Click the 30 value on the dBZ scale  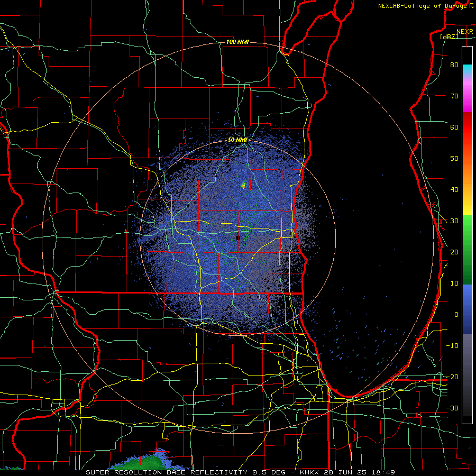(454, 221)
